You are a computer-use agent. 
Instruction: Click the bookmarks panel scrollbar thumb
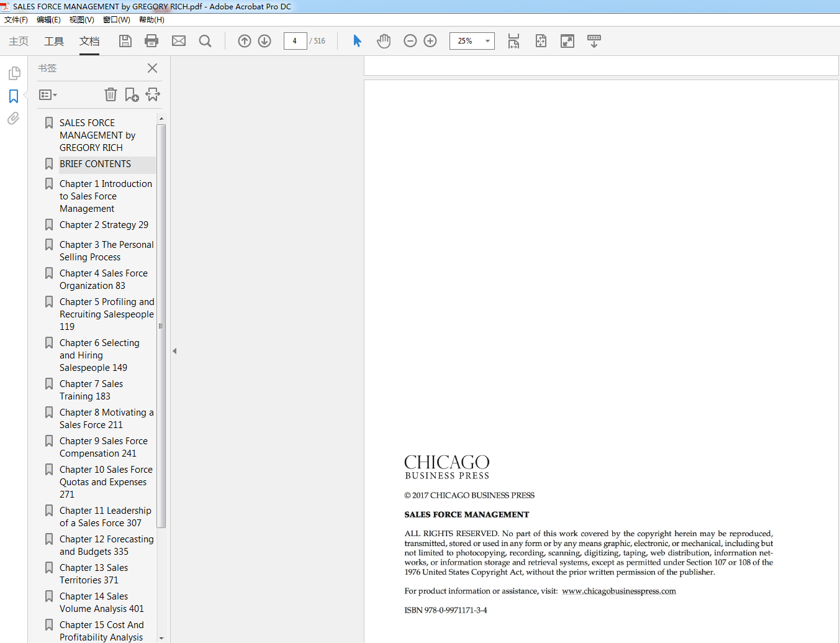pos(161,326)
